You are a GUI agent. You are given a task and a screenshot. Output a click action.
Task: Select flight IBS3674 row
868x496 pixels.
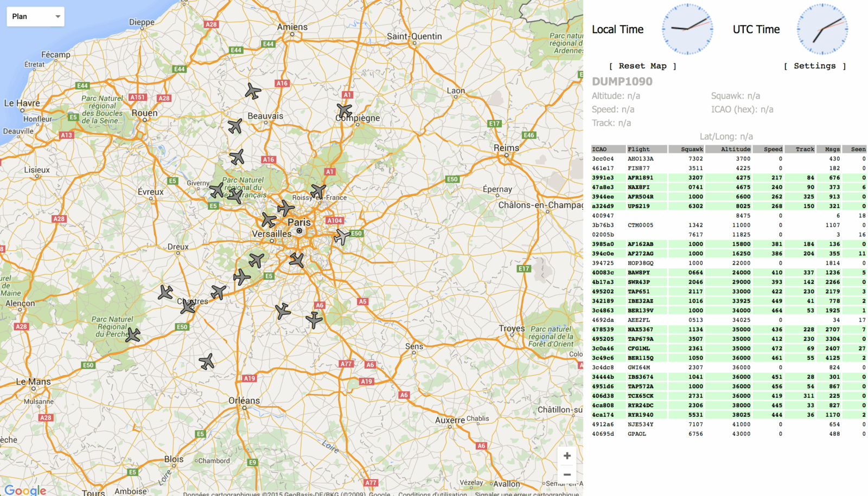pos(729,377)
